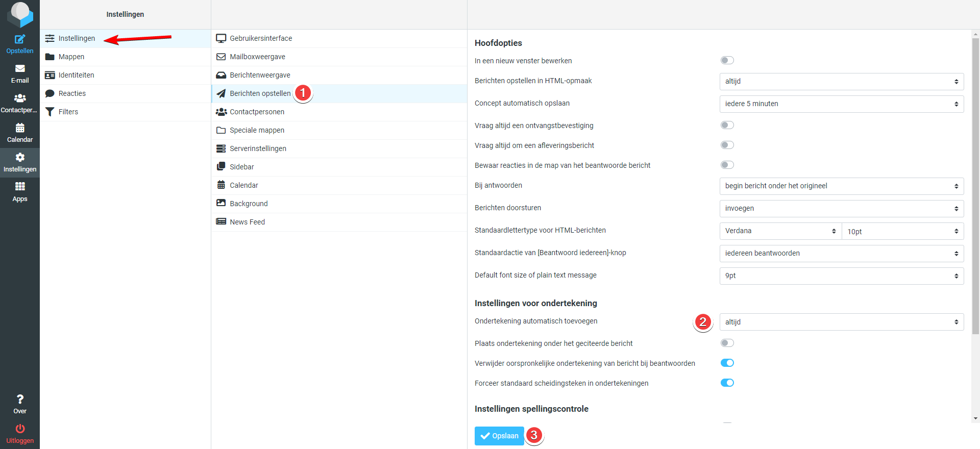Screen dimensions: 980x449
Task: Open the Calendar icon in sidebar
Action: pyautogui.click(x=20, y=128)
